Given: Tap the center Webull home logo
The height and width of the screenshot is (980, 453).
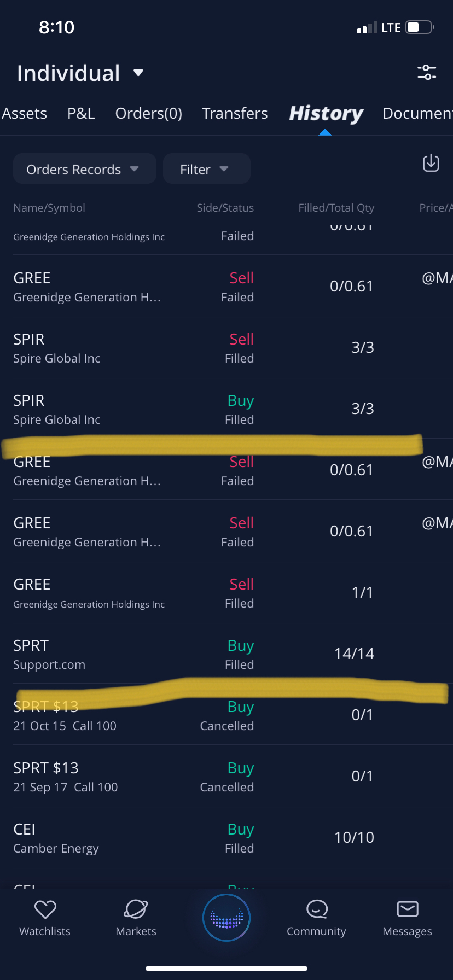Looking at the screenshot, I should point(226,918).
